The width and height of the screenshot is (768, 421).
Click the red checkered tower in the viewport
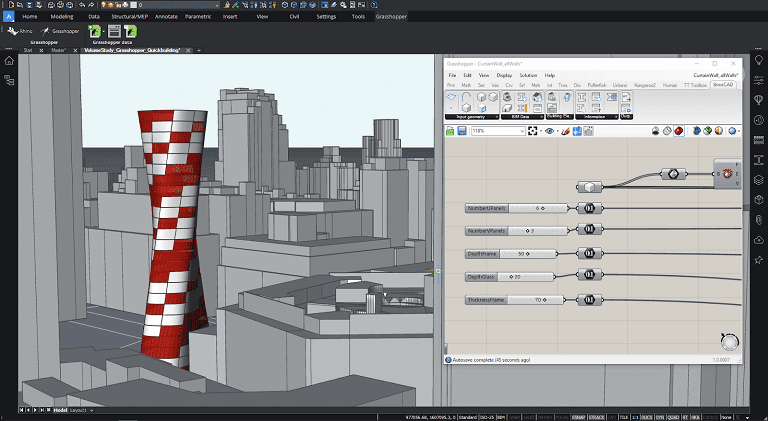pyautogui.click(x=172, y=235)
